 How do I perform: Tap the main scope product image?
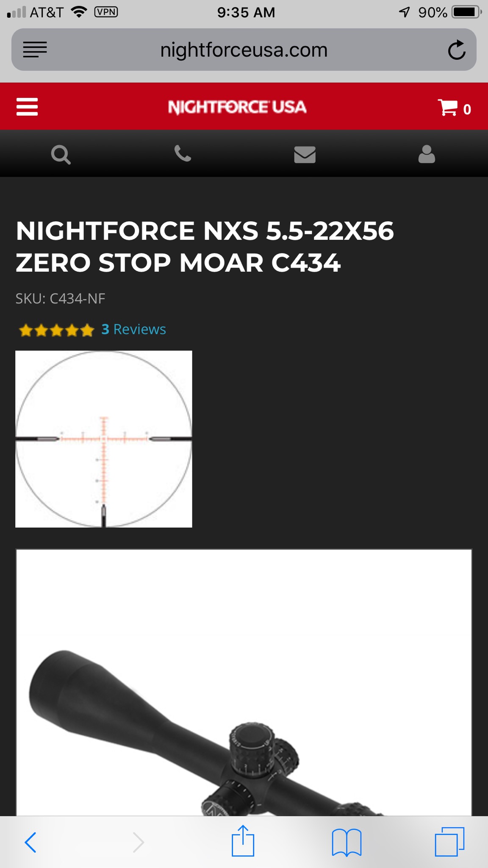(x=244, y=682)
